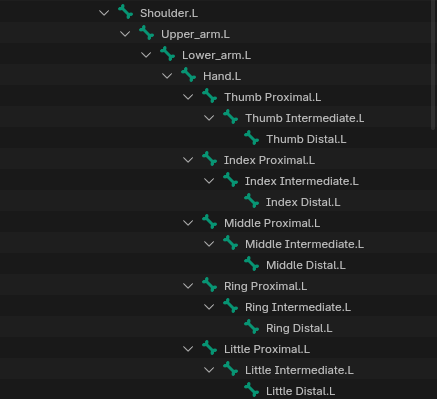The height and width of the screenshot is (399, 437).
Task: Select the Index Distal.L bone name
Action: tap(303, 202)
